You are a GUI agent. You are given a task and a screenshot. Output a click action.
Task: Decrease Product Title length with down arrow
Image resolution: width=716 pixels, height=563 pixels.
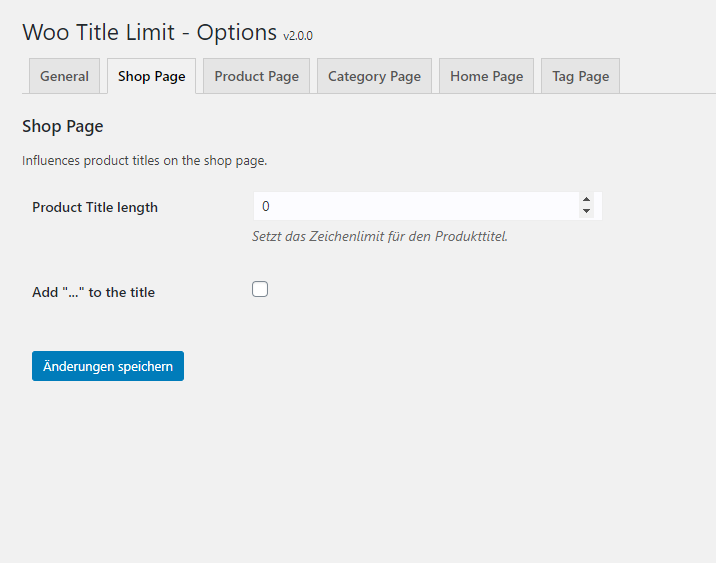coord(586,211)
